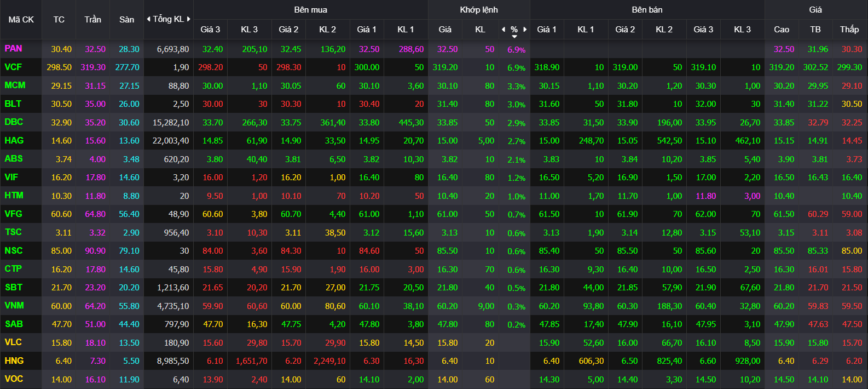This screenshot has width=868, height=389.
Task: Click left arrow beside % column header
Action: (504, 30)
